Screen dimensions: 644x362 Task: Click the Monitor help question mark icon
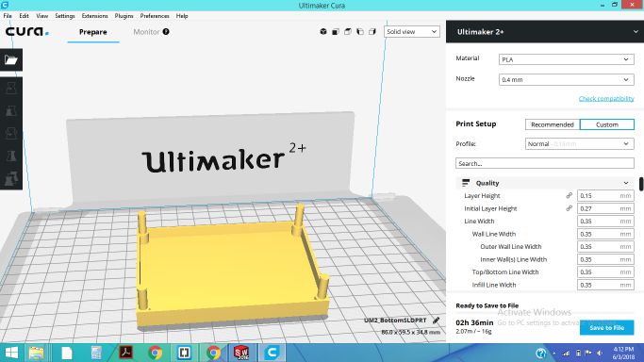click(x=166, y=32)
